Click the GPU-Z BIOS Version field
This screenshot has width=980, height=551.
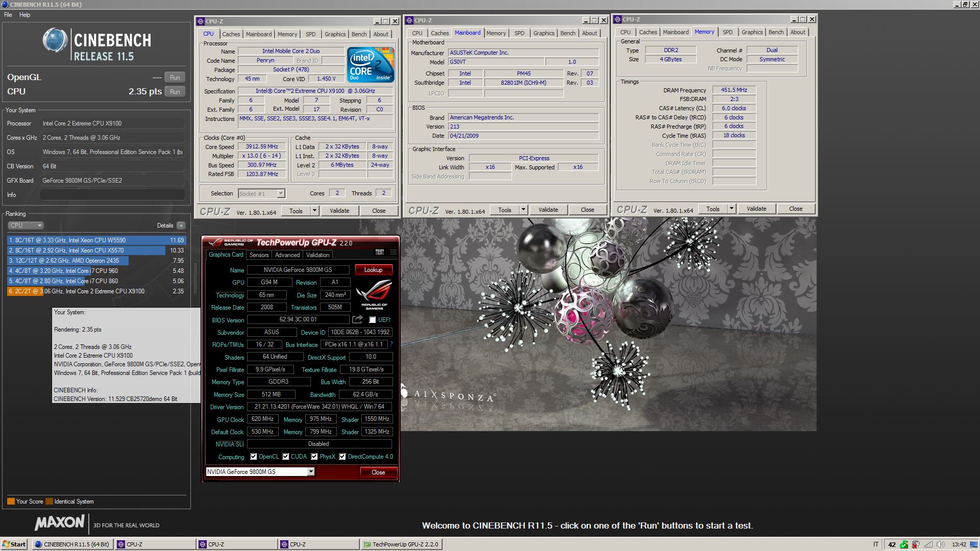tap(298, 320)
